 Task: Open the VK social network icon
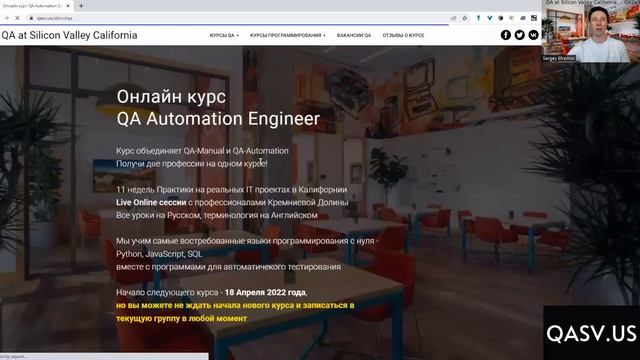pyautogui.click(x=533, y=35)
